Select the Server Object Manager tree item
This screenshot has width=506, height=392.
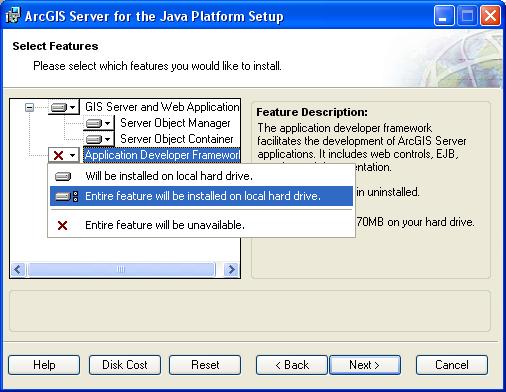[x=175, y=123]
